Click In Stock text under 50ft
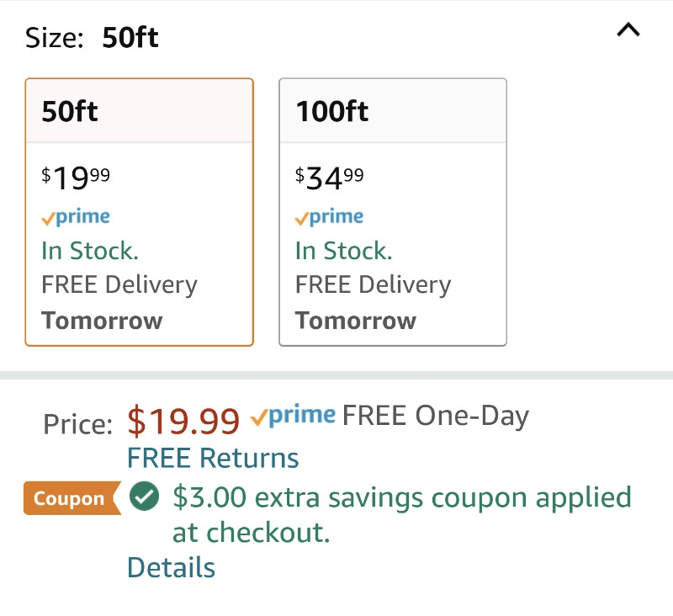673x616 pixels. click(x=90, y=251)
